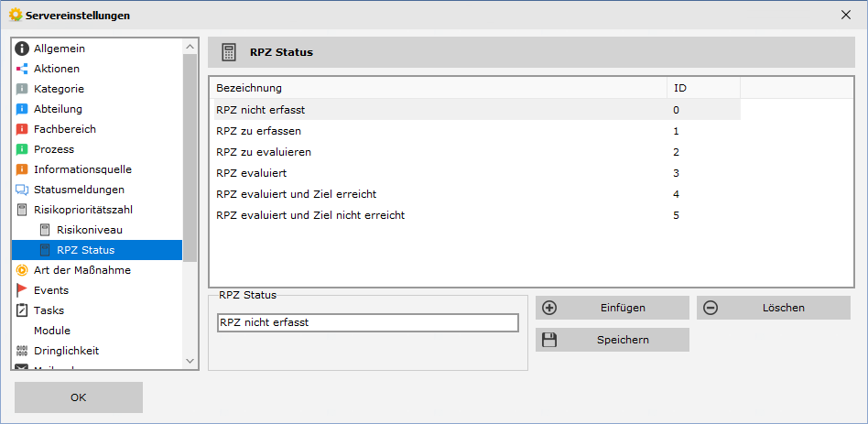Confirm the dialog with the OK button
Image resolution: width=868 pixels, height=424 pixels.
(x=79, y=397)
